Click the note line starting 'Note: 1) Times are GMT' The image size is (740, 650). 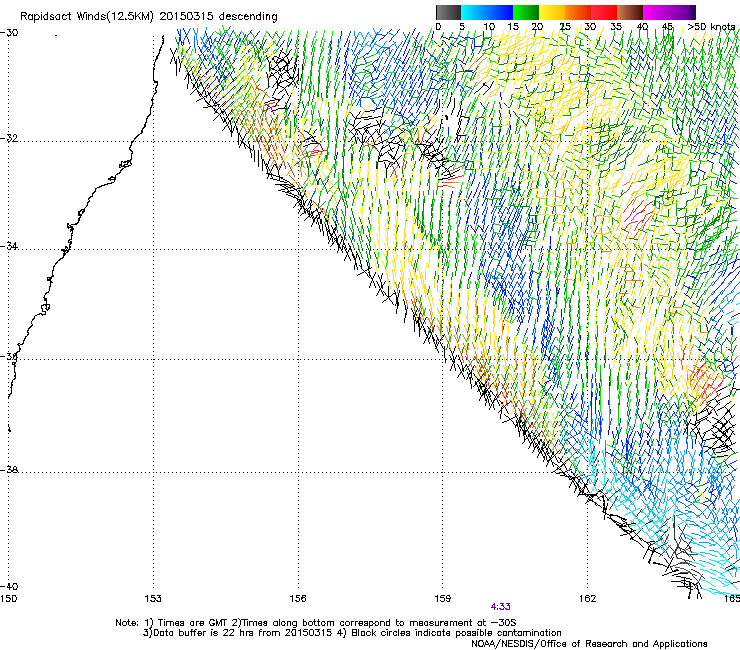[x=316, y=623]
